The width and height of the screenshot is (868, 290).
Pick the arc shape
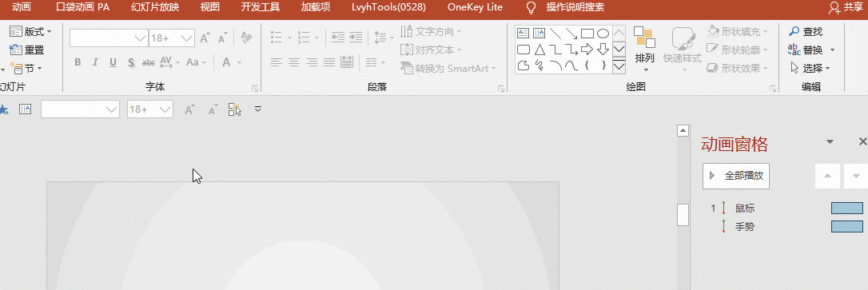(555, 66)
